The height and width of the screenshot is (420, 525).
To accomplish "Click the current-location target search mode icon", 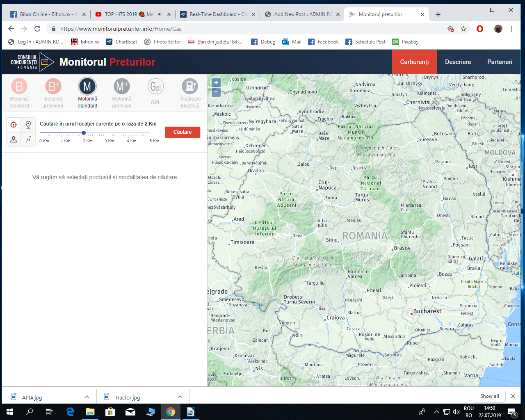I will tap(14, 125).
